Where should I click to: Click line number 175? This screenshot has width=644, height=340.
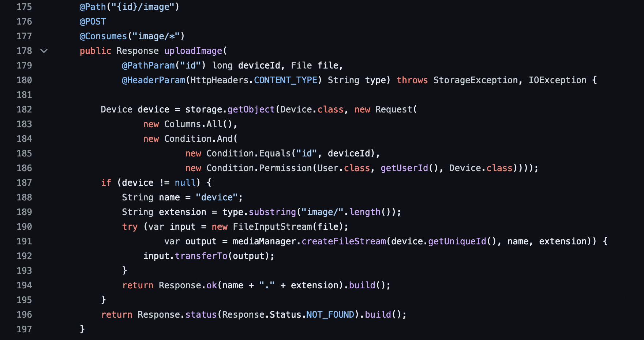click(x=24, y=7)
